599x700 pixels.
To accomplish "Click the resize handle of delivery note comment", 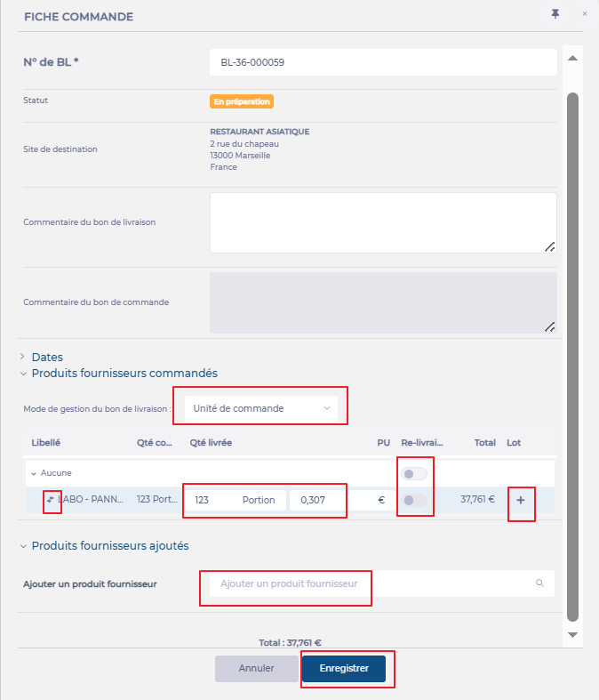I will pyautogui.click(x=549, y=246).
